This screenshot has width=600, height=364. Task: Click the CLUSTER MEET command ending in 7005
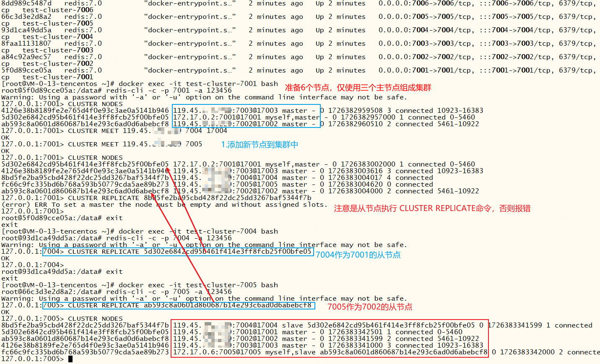[135, 144]
